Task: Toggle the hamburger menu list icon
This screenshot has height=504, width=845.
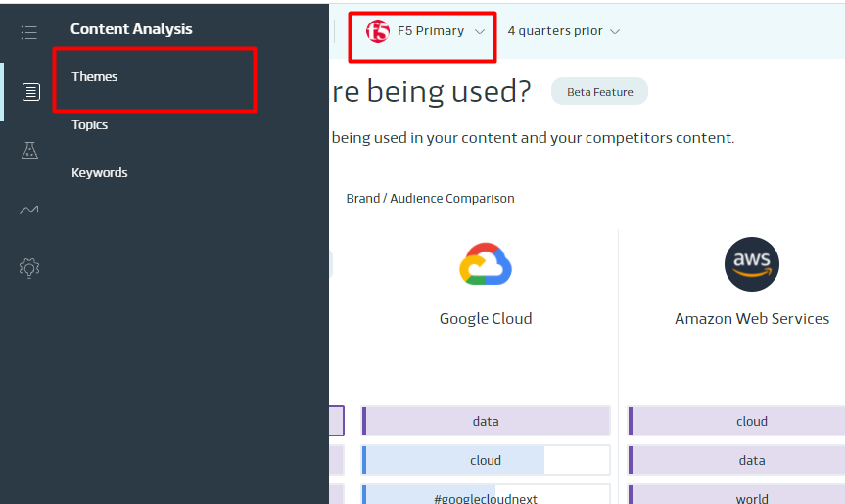Action: [x=29, y=32]
